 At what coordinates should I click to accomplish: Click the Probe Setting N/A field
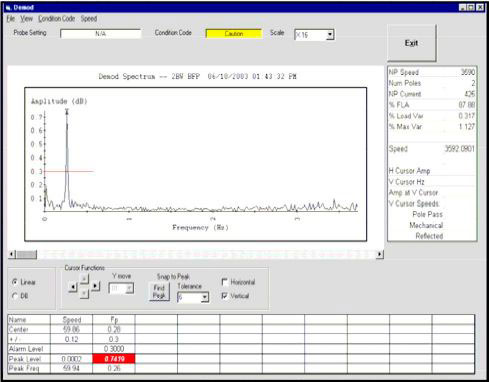(100, 34)
